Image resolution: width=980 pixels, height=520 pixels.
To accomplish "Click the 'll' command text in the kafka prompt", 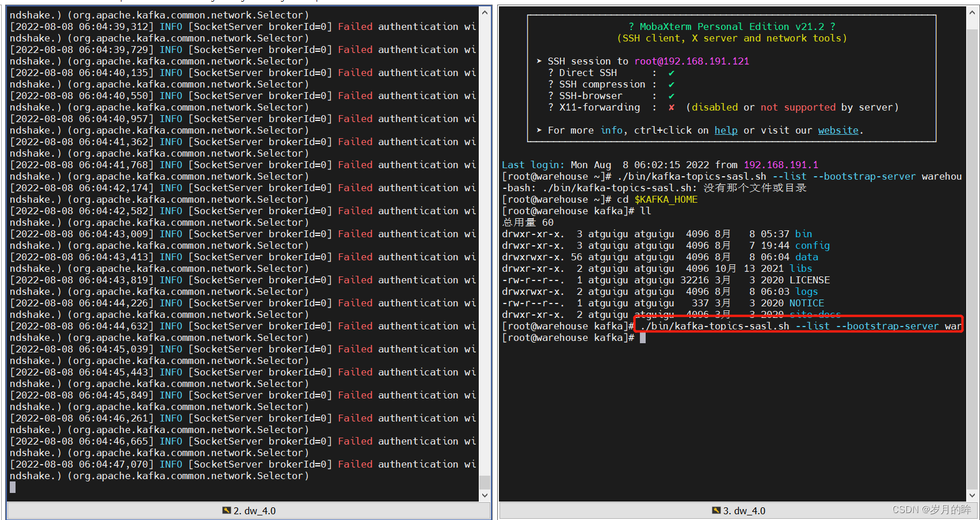I will tap(646, 211).
